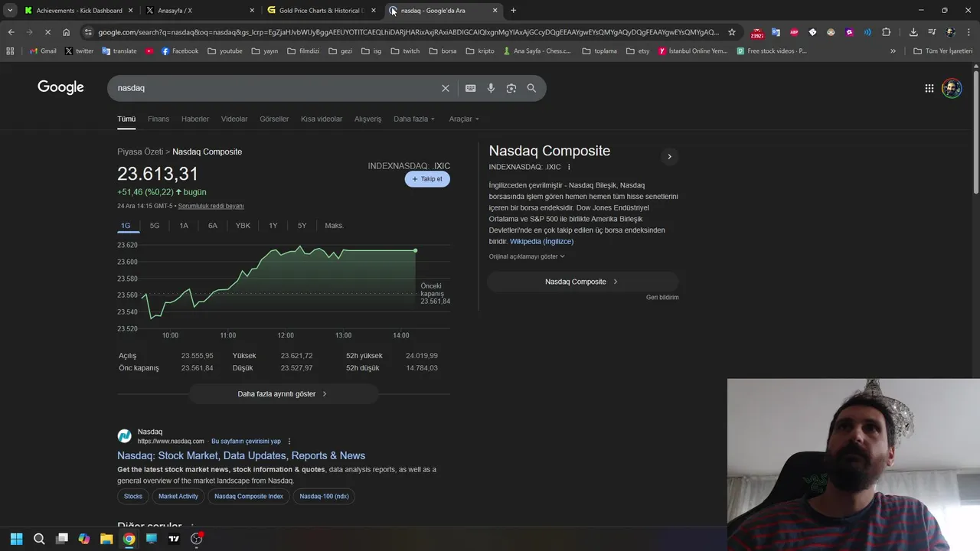Open Nasdaq: Stock Market, Data Updates result
Screen dimensions: 980x551
[241, 455]
